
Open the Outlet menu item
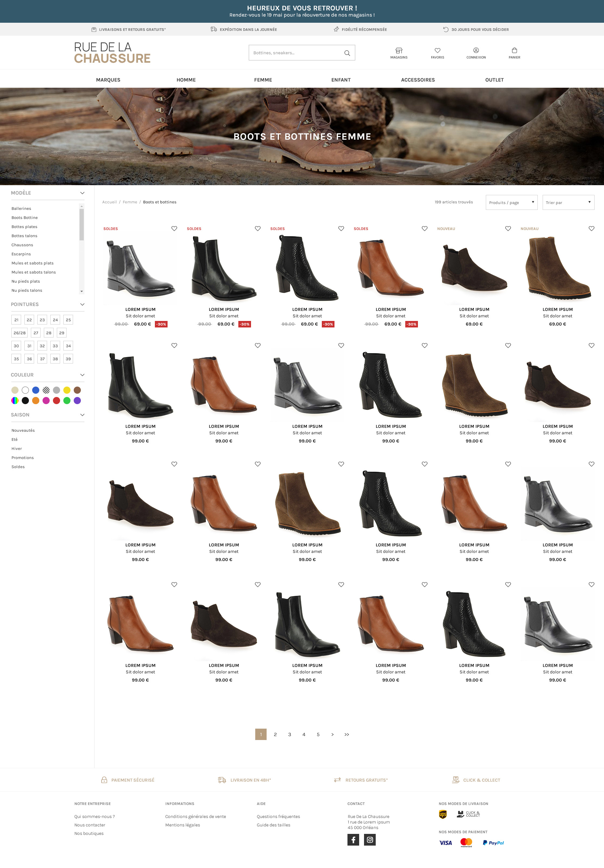pos(494,80)
